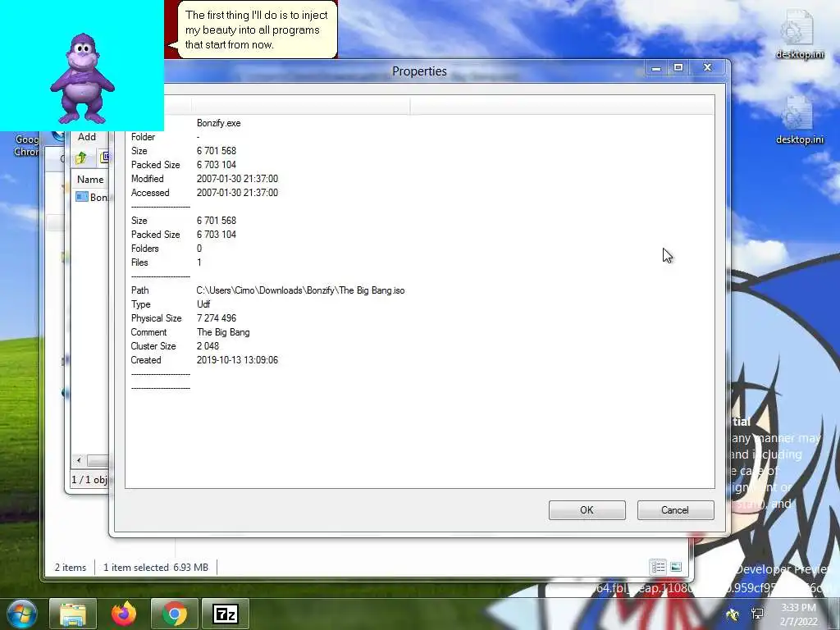Launch Google Chrome from the taskbar

pos(174,614)
